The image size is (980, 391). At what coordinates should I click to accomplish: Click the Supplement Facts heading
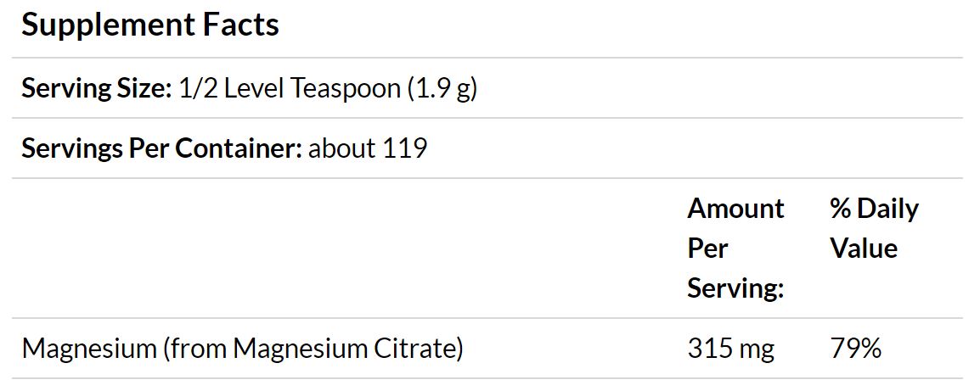click(150, 26)
